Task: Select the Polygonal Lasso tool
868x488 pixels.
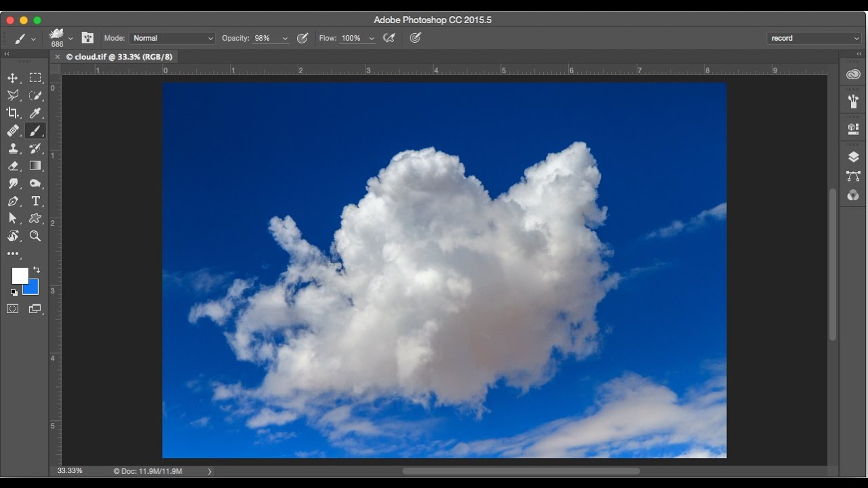Action: [13, 96]
